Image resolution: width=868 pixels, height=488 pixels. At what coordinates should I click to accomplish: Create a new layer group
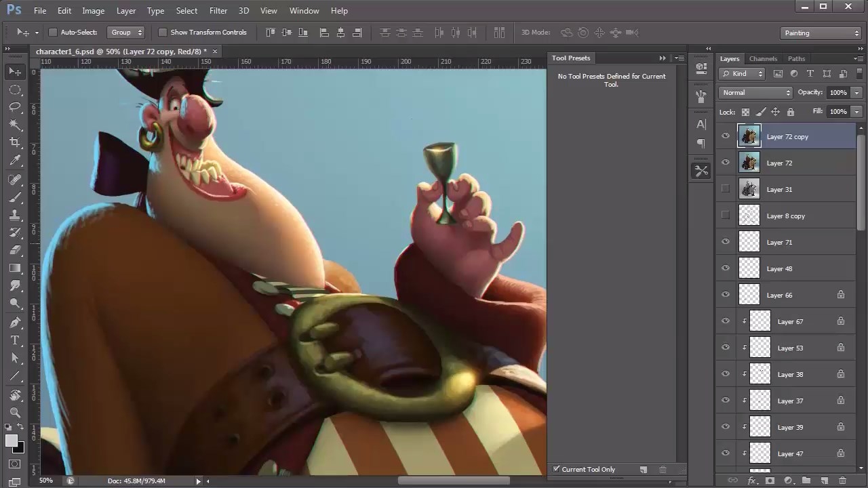(x=806, y=481)
